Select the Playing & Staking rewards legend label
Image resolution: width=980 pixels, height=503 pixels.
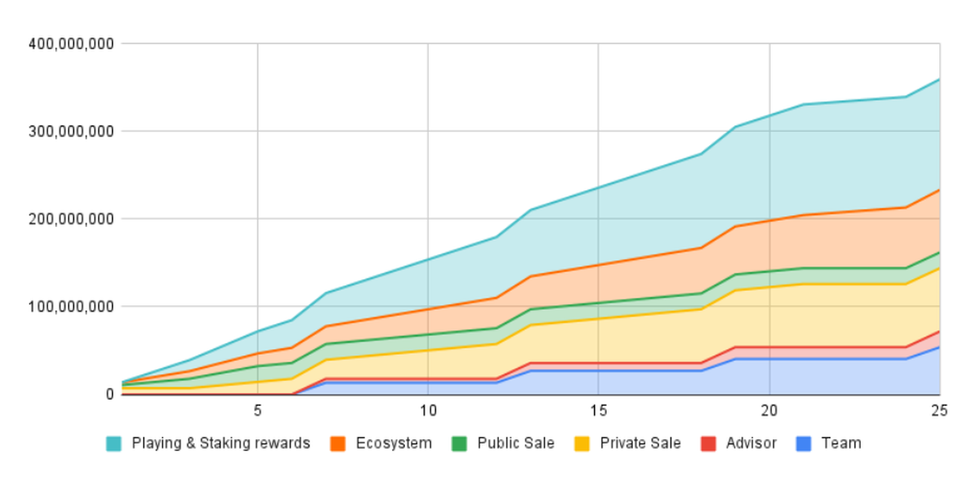(x=221, y=443)
